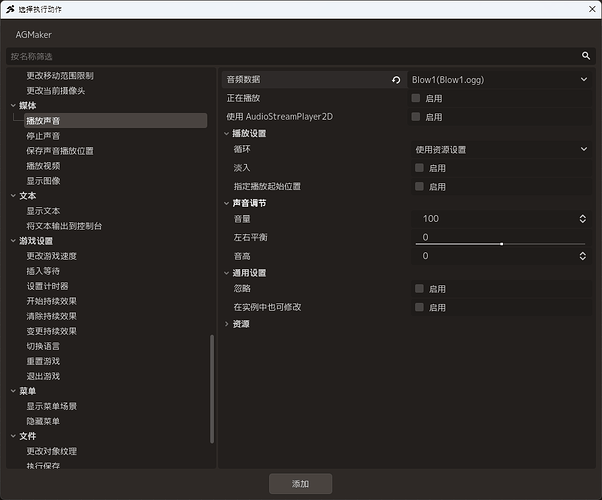Enable 使用 AudioStreamPlayer2D checkbox
The width and height of the screenshot is (602, 500).
(x=415, y=117)
